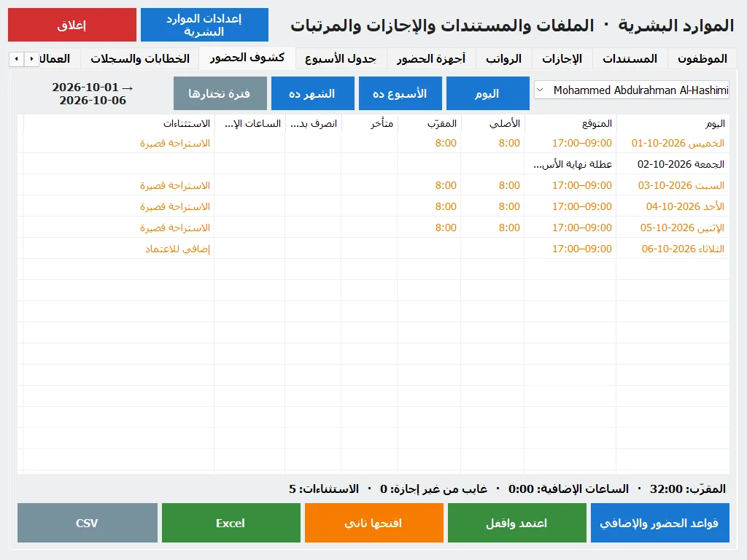Click the الاستثناءات column header
The width and height of the screenshot is (747, 560).
pyautogui.click(x=119, y=124)
